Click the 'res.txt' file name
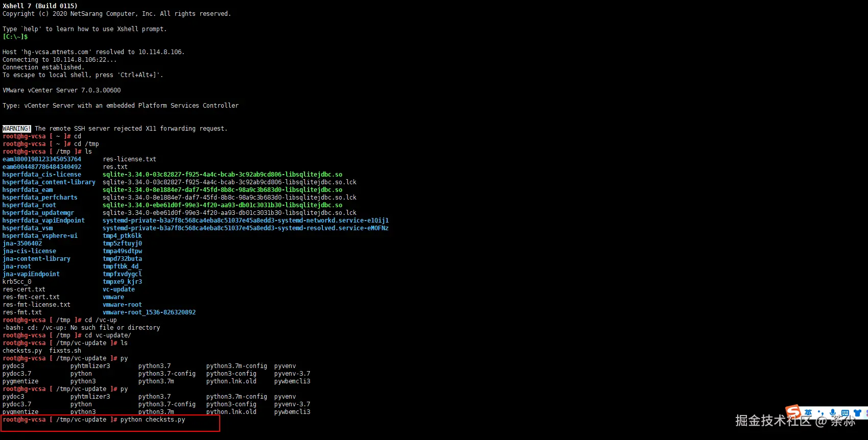868x440 pixels. (115, 167)
